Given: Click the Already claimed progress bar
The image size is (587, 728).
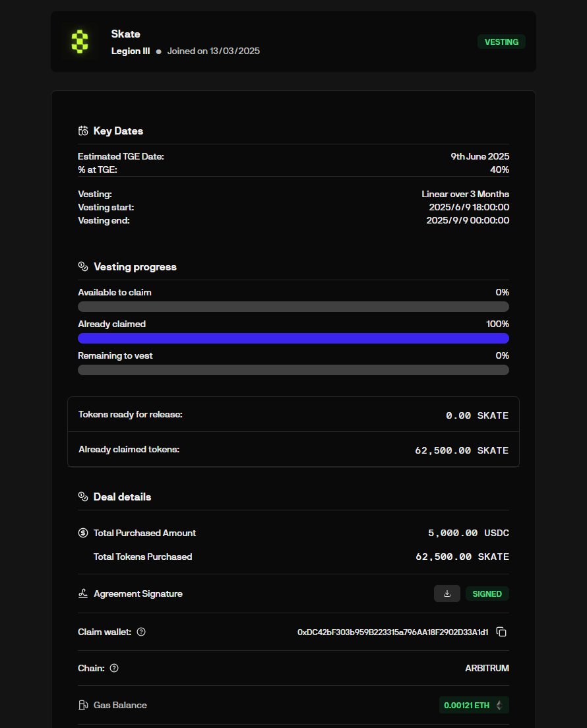Looking at the screenshot, I should pyautogui.click(x=293, y=338).
